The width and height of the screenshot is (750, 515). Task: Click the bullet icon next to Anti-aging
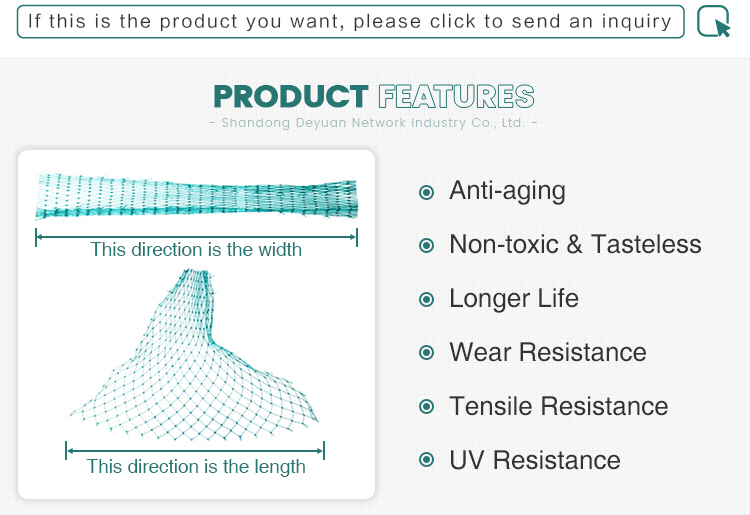coord(426,192)
